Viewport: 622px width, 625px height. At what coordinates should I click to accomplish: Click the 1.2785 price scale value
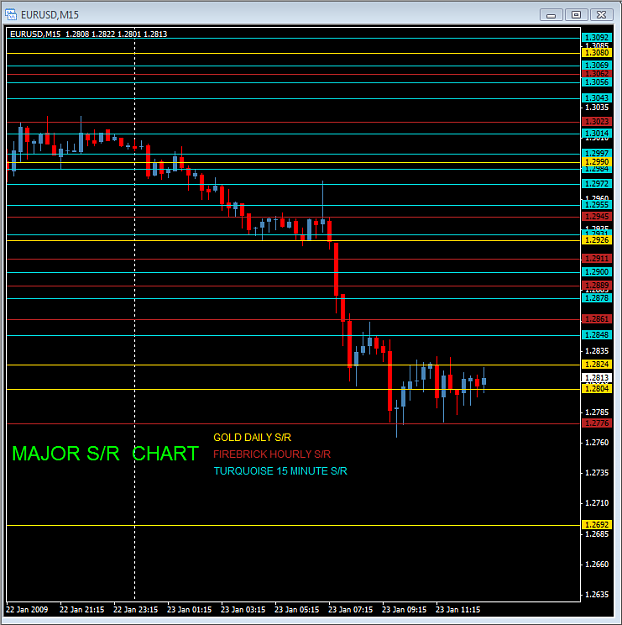[597, 412]
